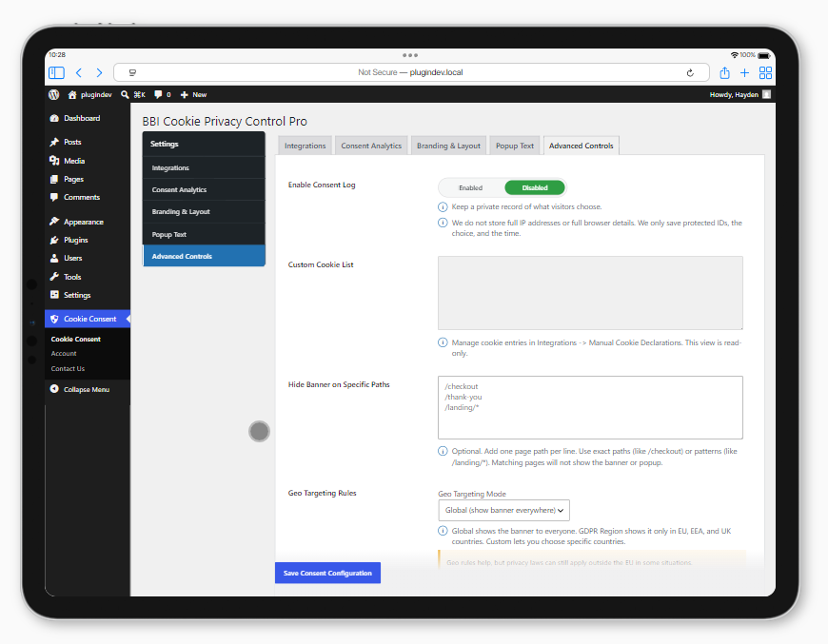
Task: Open the Tools menu item
Action: (x=88, y=277)
